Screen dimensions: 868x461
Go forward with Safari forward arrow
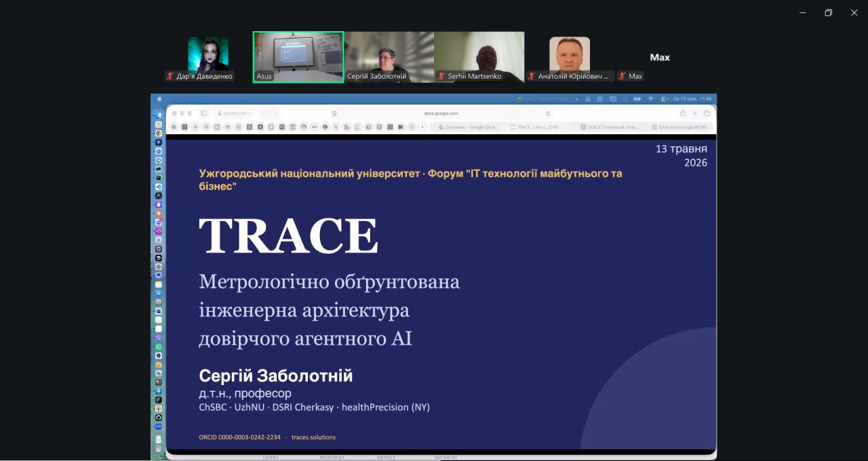click(275, 113)
